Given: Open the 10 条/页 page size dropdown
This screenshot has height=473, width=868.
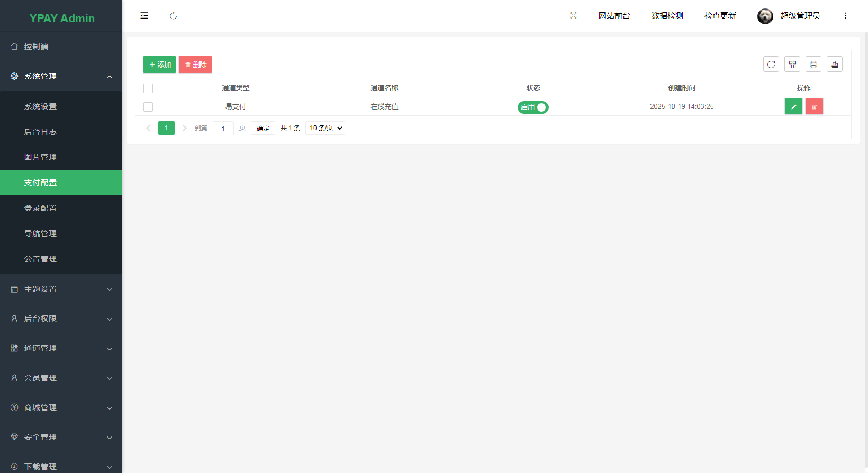Looking at the screenshot, I should [325, 128].
